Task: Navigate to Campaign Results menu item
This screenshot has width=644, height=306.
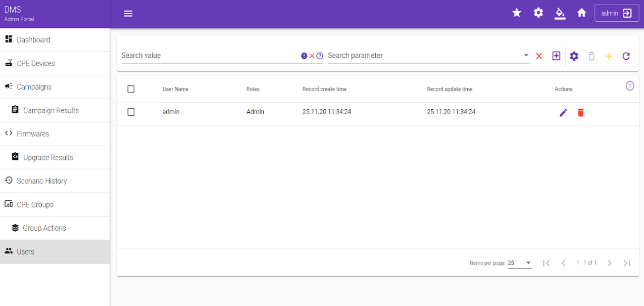Action: click(x=51, y=110)
